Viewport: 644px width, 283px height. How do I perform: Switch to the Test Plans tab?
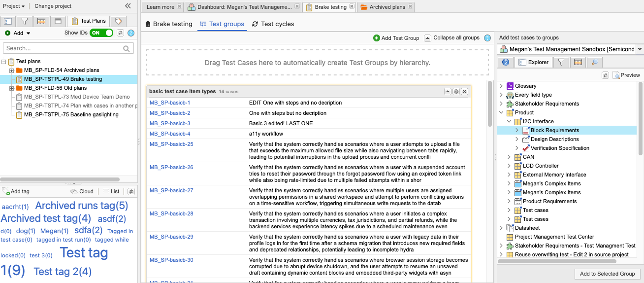[x=88, y=21]
